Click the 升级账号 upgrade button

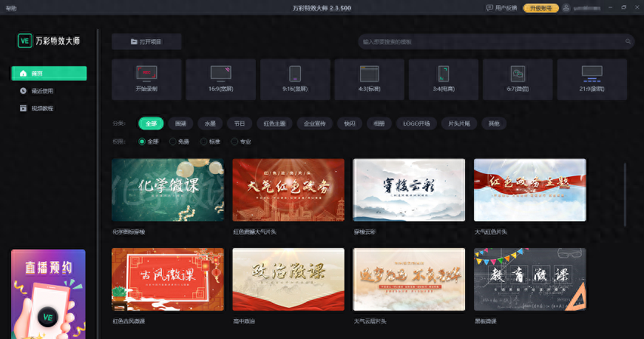click(541, 8)
